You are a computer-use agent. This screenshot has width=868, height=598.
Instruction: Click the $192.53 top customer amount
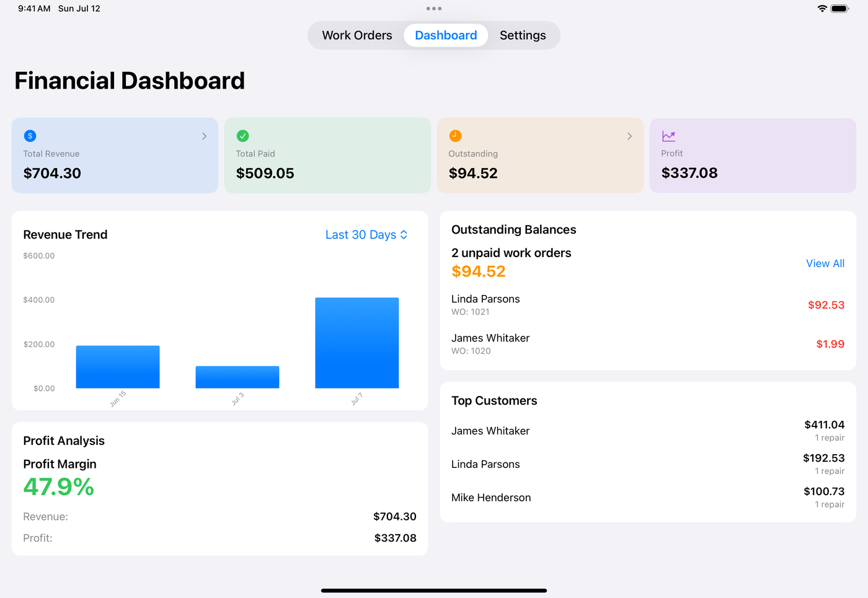pos(823,458)
